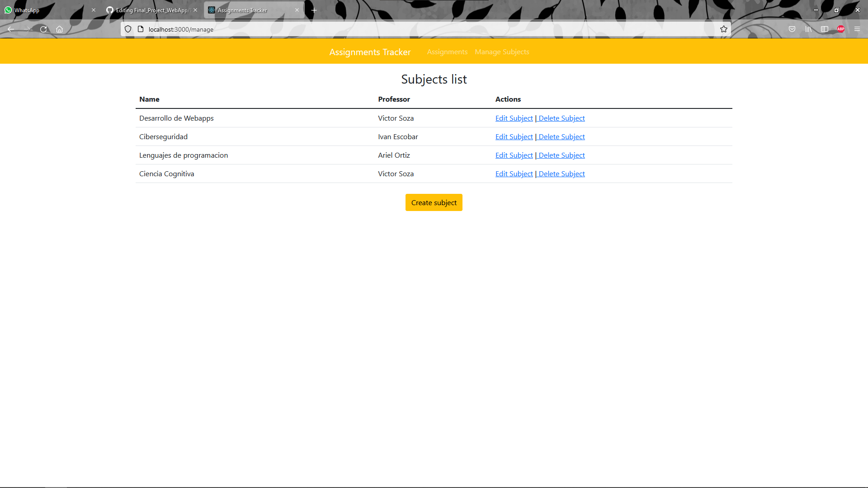The image size is (868, 488).
Task: Delete the Ciencia Cognitiva subject
Action: pos(561,174)
